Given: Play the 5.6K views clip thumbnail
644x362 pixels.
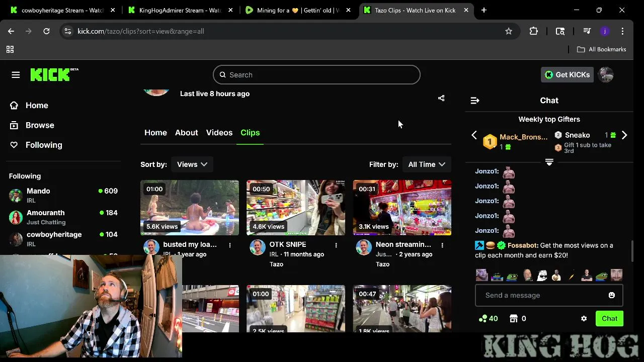Looking at the screenshot, I should (x=190, y=208).
